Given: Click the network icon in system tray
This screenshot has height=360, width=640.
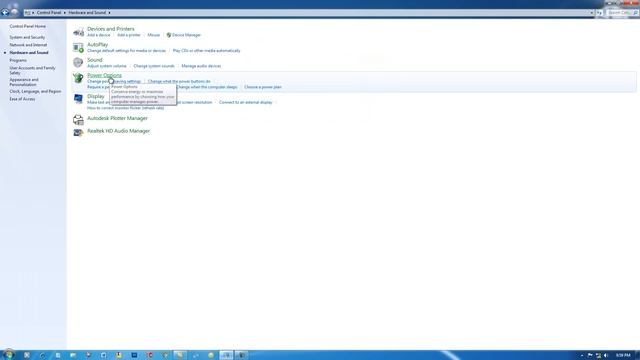Looking at the screenshot, I should 598,356.
